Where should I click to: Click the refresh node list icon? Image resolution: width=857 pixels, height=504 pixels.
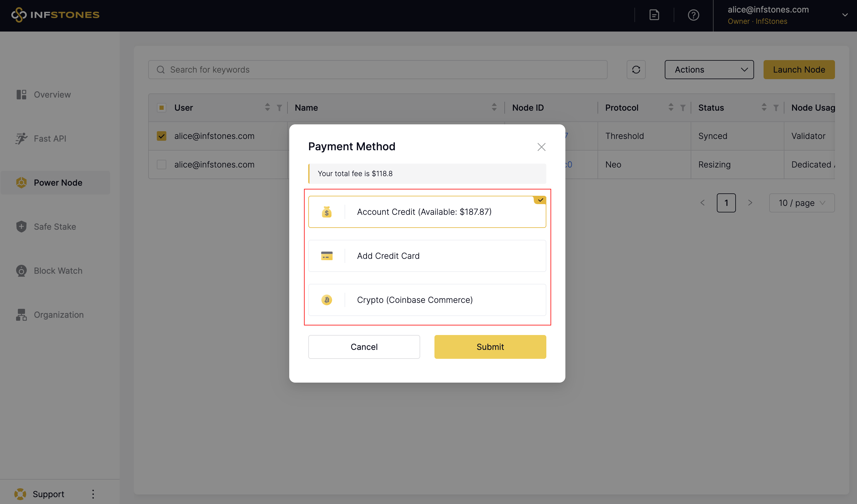click(x=636, y=70)
